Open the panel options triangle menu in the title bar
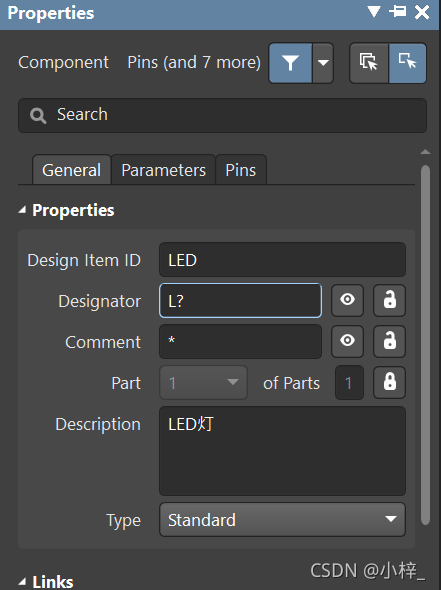441x590 pixels. click(x=374, y=12)
